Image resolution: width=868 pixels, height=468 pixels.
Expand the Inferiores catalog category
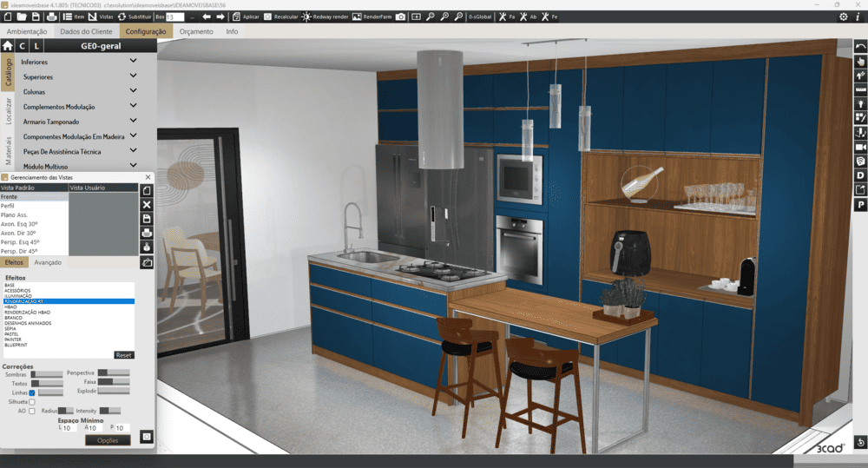point(133,62)
